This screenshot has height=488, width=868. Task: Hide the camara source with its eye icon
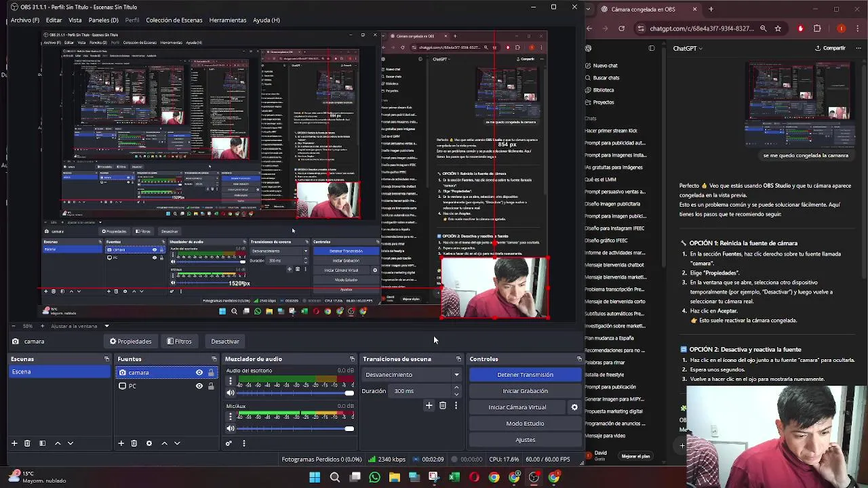point(199,372)
